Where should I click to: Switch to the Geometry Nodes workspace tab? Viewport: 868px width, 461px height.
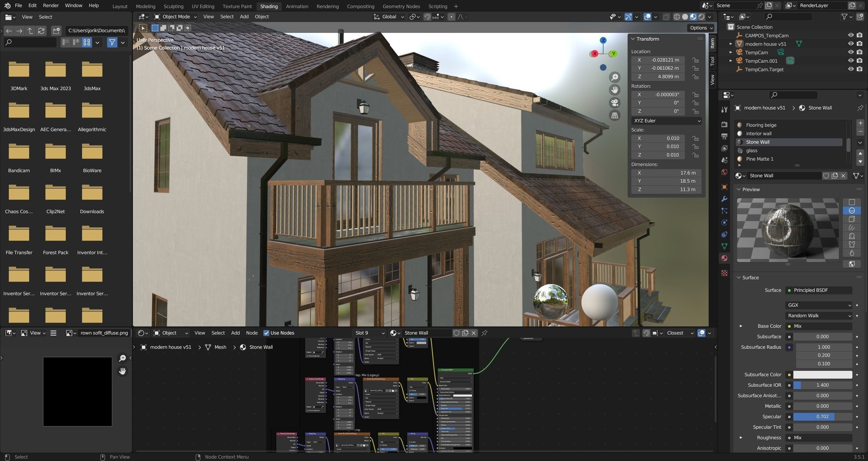(401, 6)
